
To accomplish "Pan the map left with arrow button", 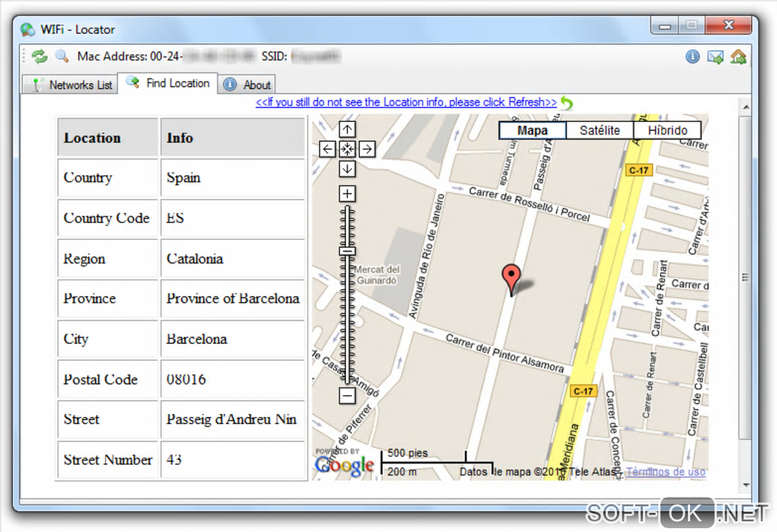I will [x=328, y=149].
